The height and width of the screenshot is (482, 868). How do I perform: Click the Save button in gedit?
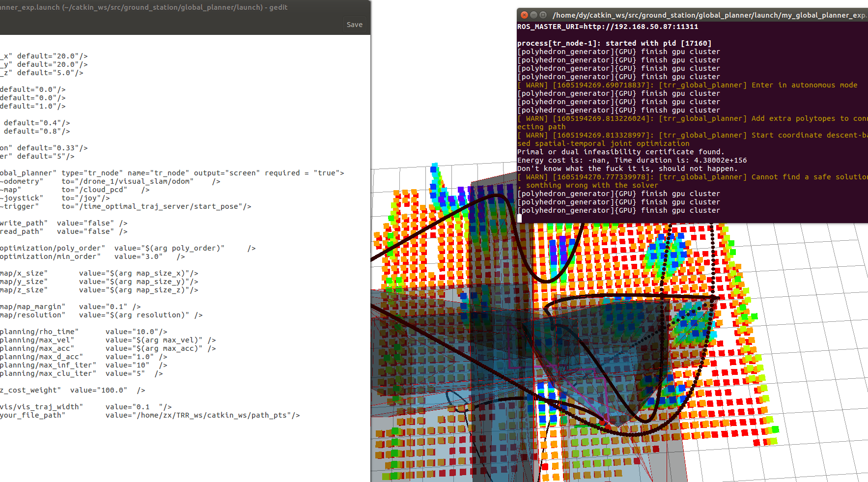[x=354, y=24]
